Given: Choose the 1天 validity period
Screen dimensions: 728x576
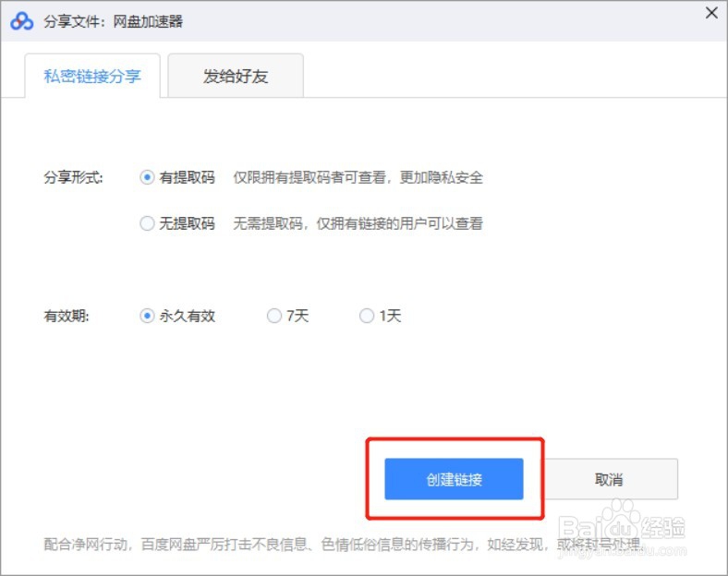Looking at the screenshot, I should pos(367,316).
